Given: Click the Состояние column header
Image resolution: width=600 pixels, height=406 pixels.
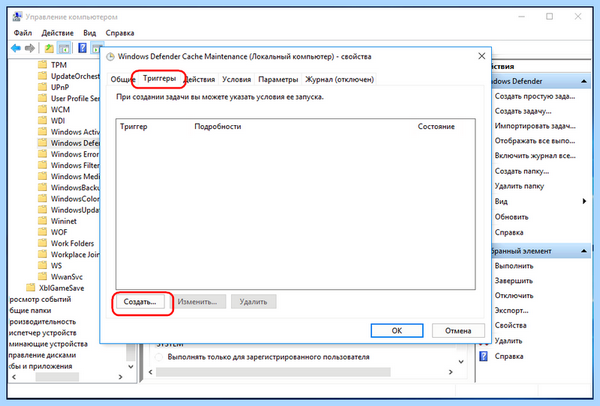Looking at the screenshot, I should pyautogui.click(x=436, y=126).
